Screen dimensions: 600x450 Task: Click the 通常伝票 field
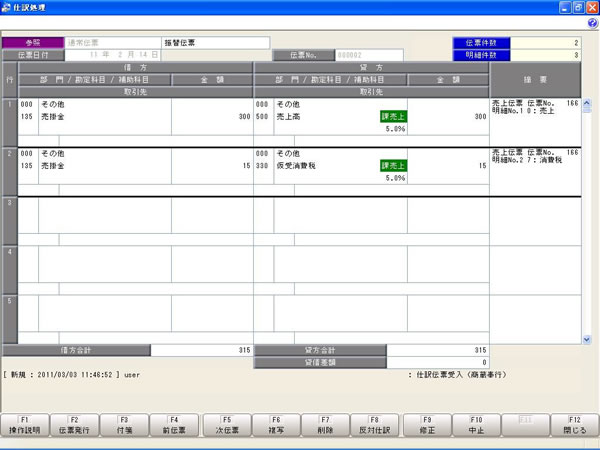tap(113, 43)
